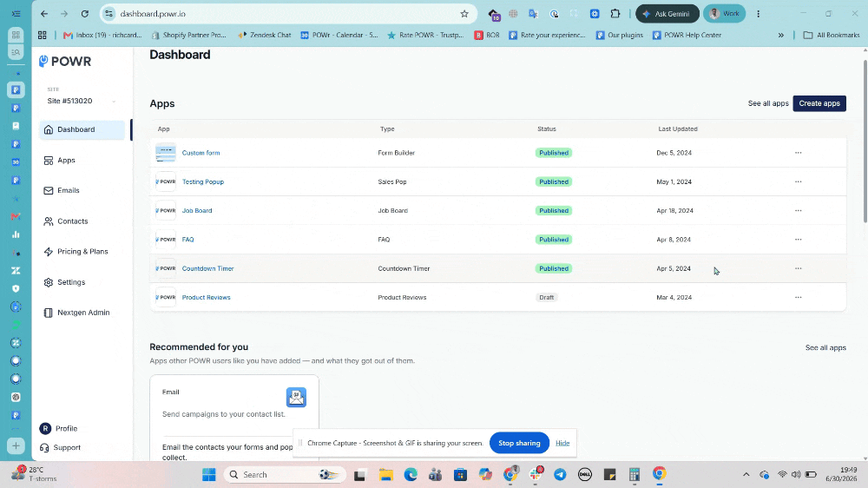Open File Explorer from the taskbar
Image resolution: width=868 pixels, height=488 pixels.
pos(386,475)
